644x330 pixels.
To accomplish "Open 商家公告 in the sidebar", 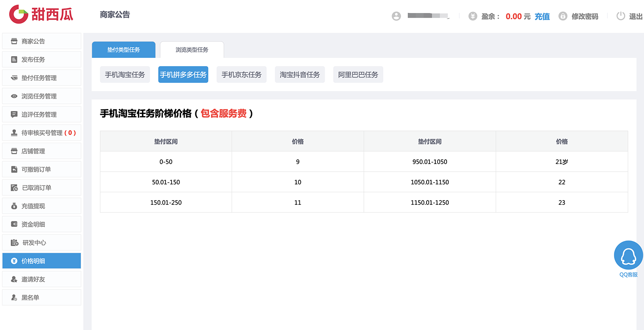I will click(x=42, y=41).
